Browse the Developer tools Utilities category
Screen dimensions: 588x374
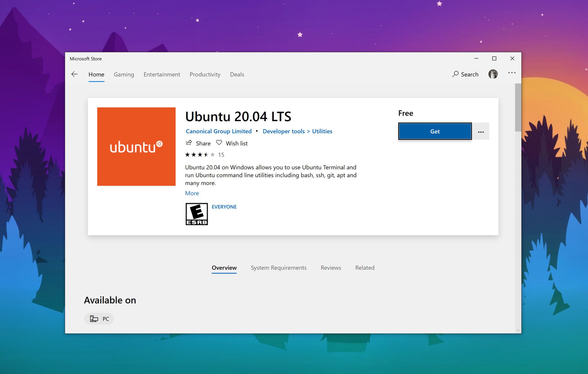(297, 131)
